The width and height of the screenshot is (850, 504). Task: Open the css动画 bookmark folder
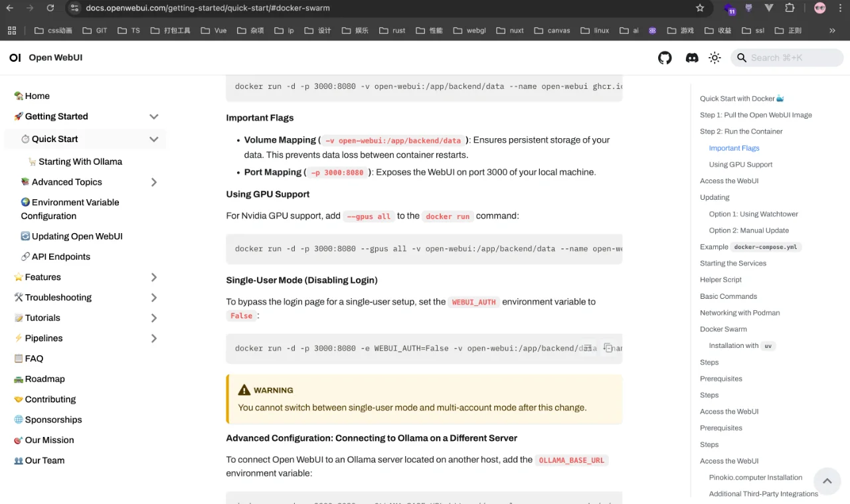point(53,31)
